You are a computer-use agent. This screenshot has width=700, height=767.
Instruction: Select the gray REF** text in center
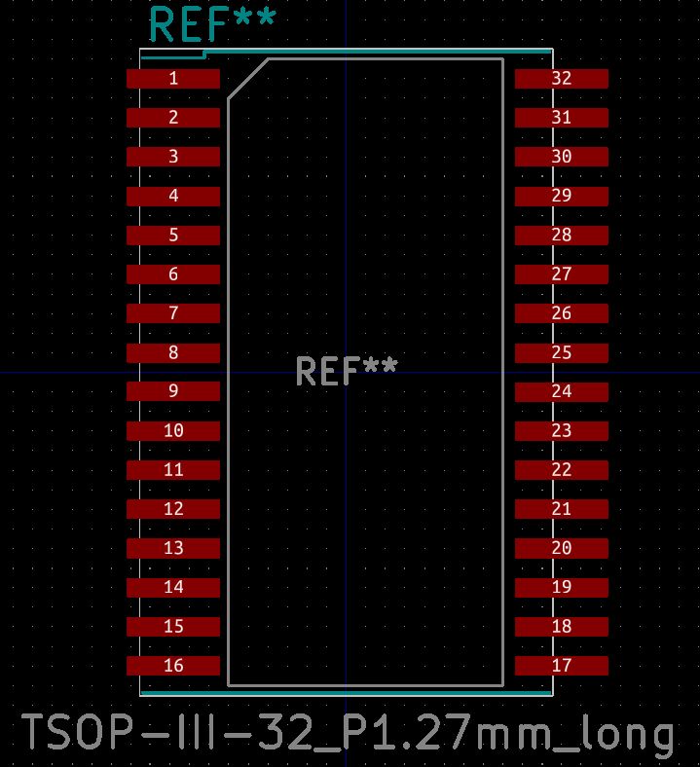tap(347, 371)
